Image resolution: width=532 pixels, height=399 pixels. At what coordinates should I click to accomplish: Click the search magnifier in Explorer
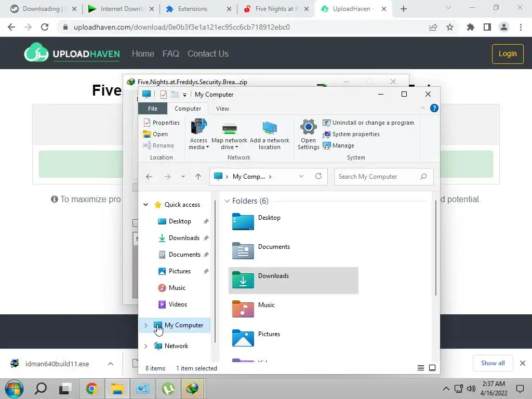point(423,177)
